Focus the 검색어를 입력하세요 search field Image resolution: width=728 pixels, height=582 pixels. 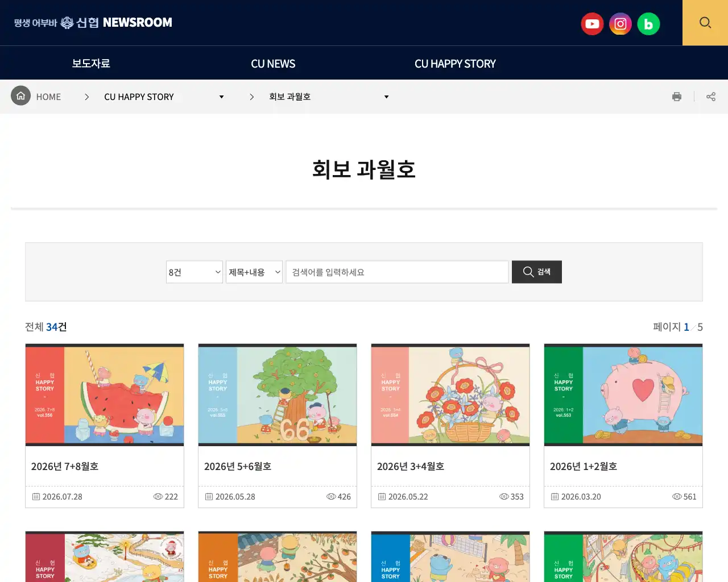397,272
